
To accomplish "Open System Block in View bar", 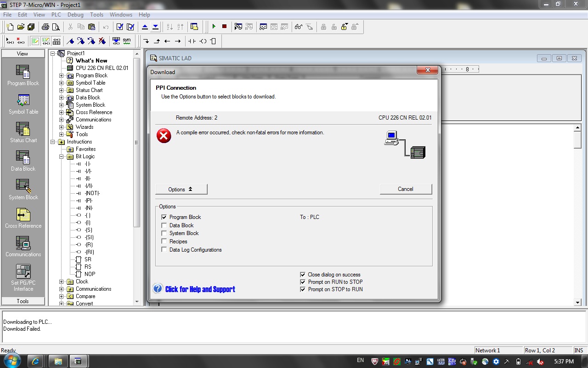I will tap(23, 190).
